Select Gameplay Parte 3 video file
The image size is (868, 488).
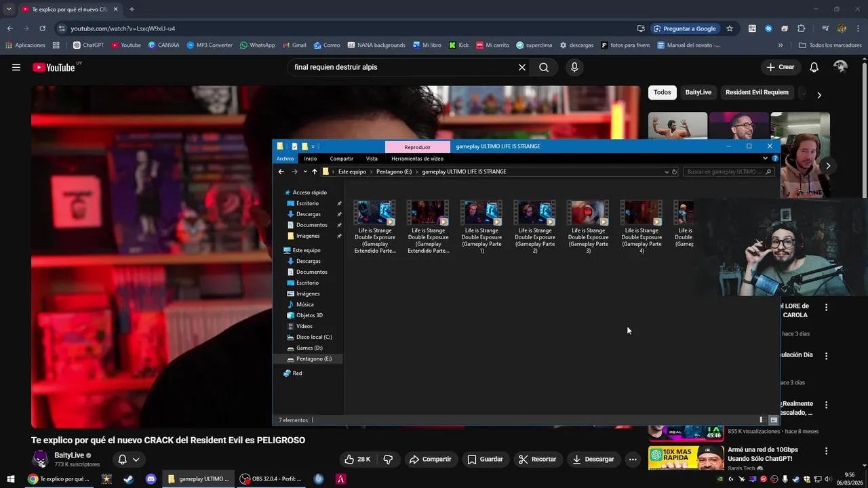[x=588, y=227]
